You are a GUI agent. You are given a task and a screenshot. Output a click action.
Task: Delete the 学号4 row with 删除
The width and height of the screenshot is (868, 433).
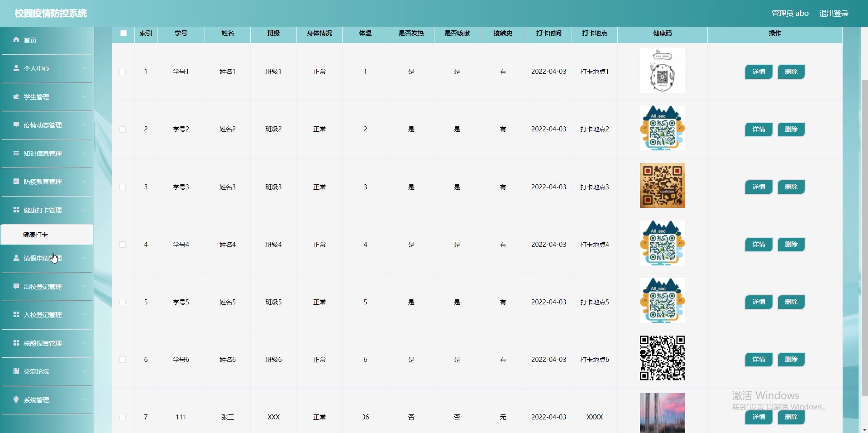(x=791, y=244)
